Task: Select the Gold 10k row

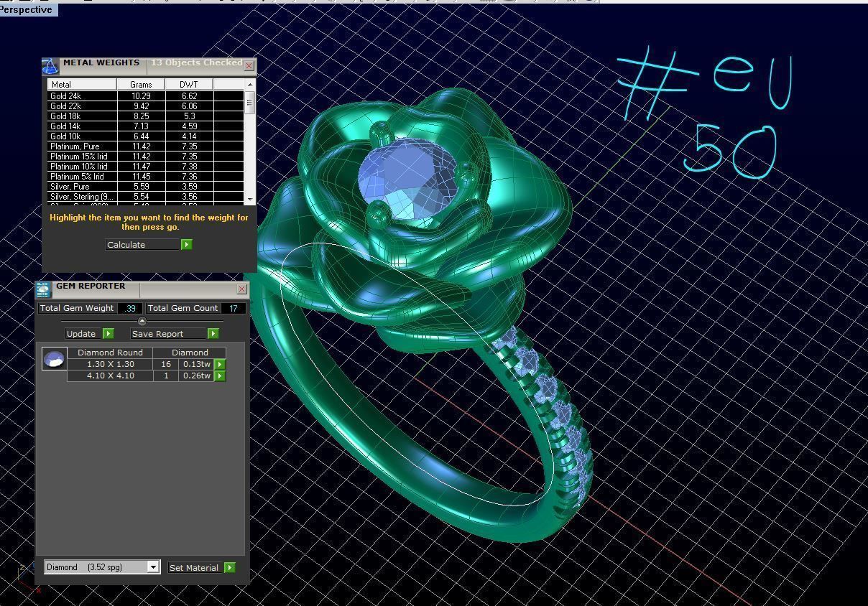Action: click(x=146, y=136)
